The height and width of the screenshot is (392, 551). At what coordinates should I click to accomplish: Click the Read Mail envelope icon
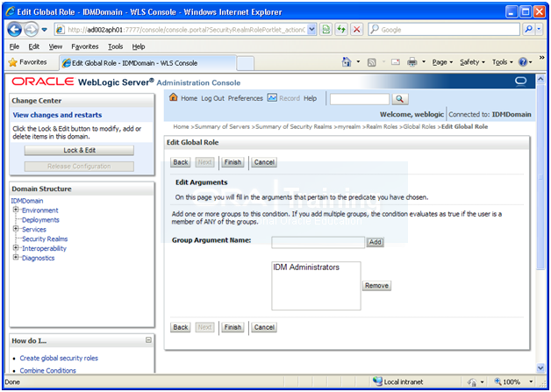tap(396, 62)
